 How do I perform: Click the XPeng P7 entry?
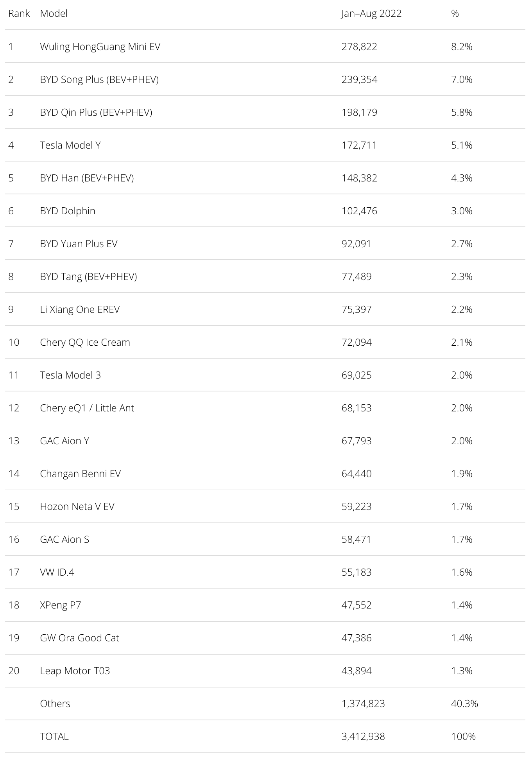pyautogui.click(x=61, y=605)
